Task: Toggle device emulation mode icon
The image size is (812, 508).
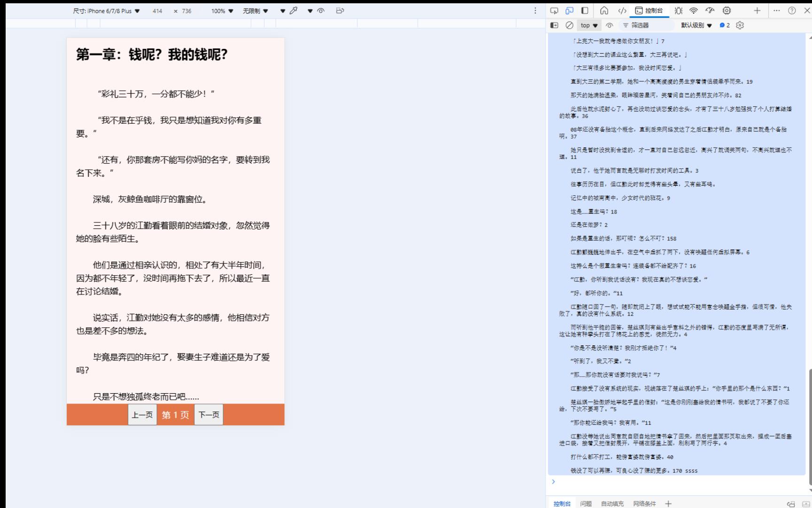Action: 570,11
